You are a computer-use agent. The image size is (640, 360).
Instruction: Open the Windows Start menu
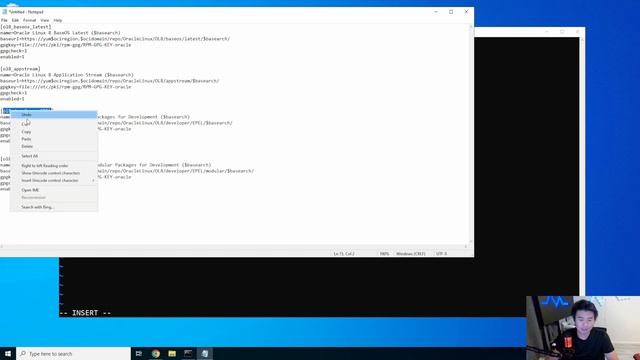pos(8,353)
